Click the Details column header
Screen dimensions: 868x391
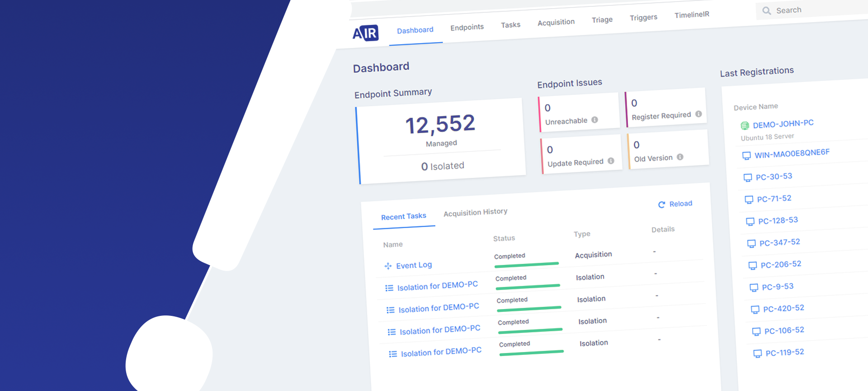[663, 230]
